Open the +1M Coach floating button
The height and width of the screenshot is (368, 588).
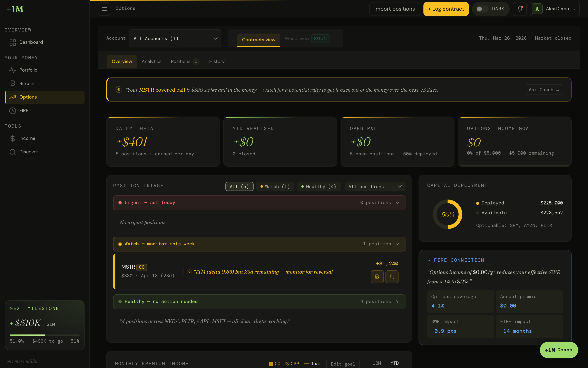[x=559, y=350]
